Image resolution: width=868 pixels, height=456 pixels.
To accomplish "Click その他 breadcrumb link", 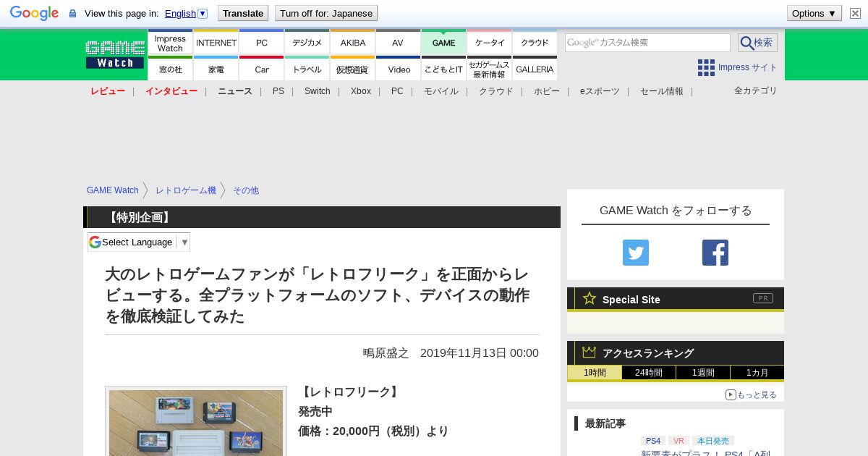I will click(x=246, y=190).
